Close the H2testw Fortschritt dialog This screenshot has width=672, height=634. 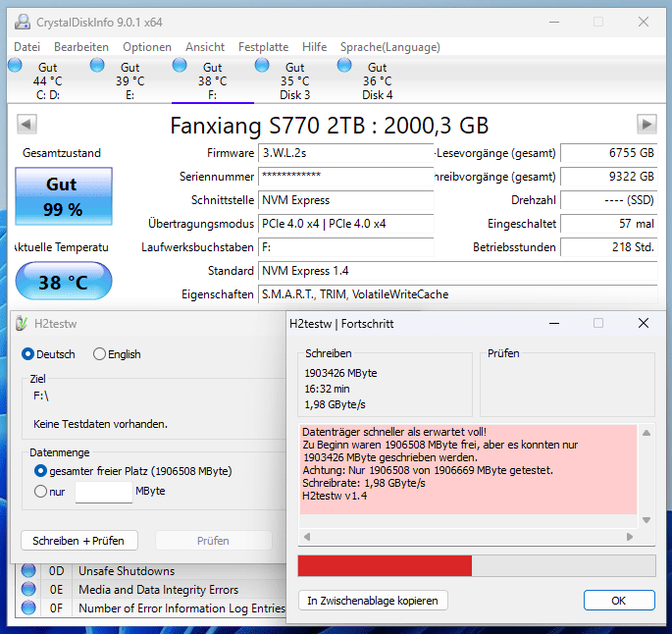(x=644, y=323)
